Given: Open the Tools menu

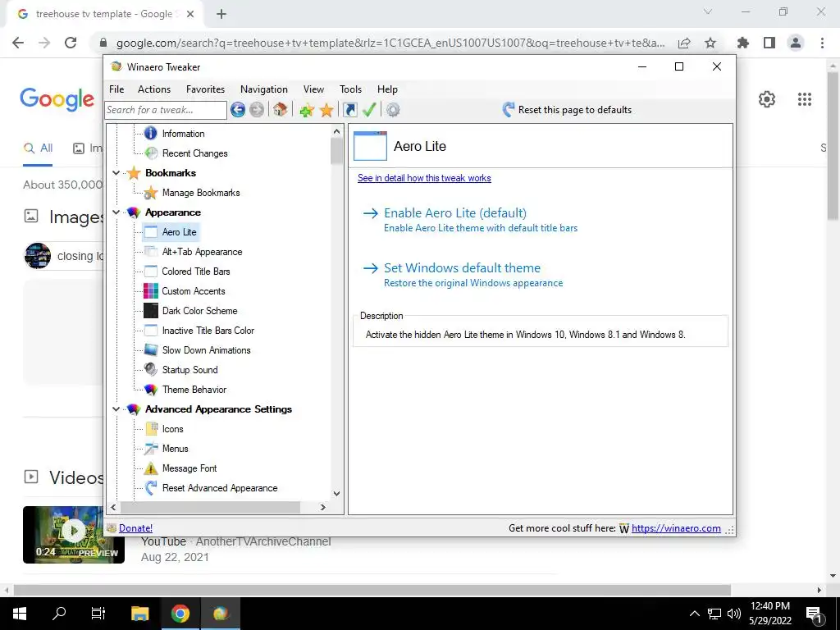Looking at the screenshot, I should coord(350,89).
